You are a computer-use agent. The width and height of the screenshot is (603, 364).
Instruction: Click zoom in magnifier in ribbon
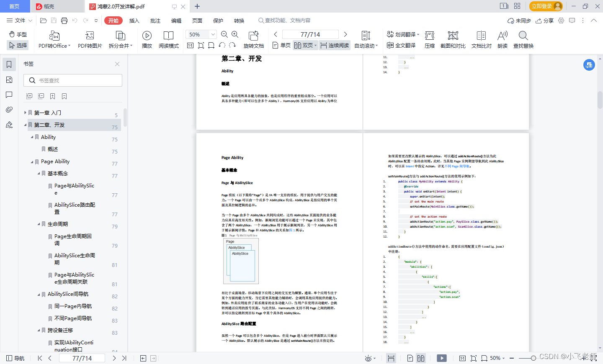point(235,34)
